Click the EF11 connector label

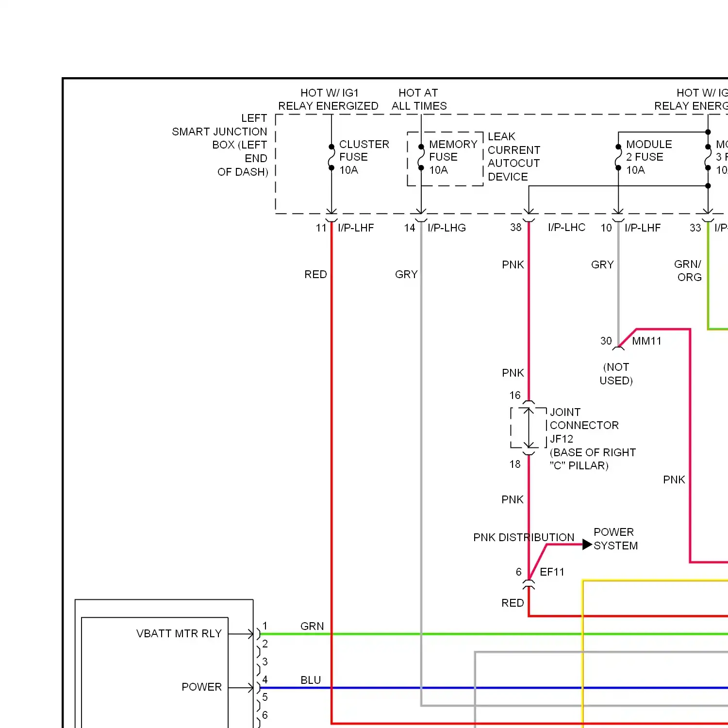[552, 572]
